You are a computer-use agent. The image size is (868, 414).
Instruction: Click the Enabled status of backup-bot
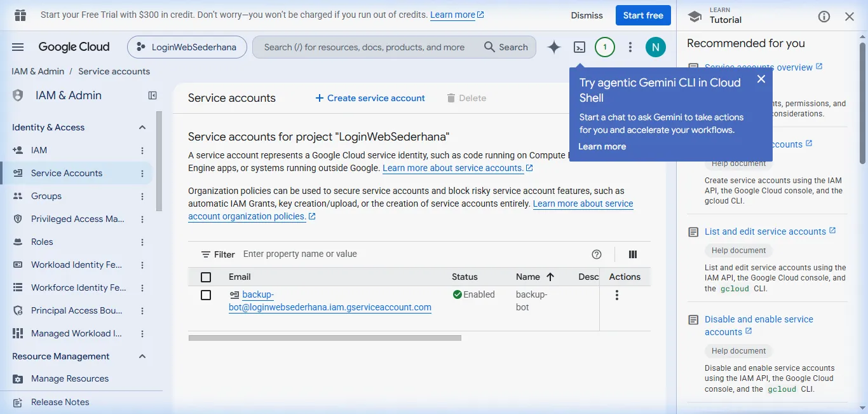[474, 294]
